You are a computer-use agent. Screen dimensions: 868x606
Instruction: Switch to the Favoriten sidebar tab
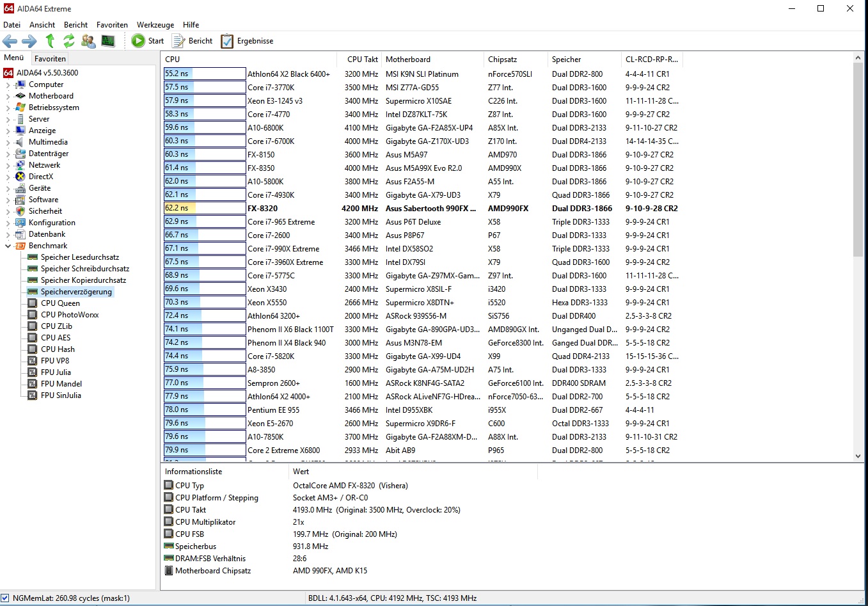[50, 58]
